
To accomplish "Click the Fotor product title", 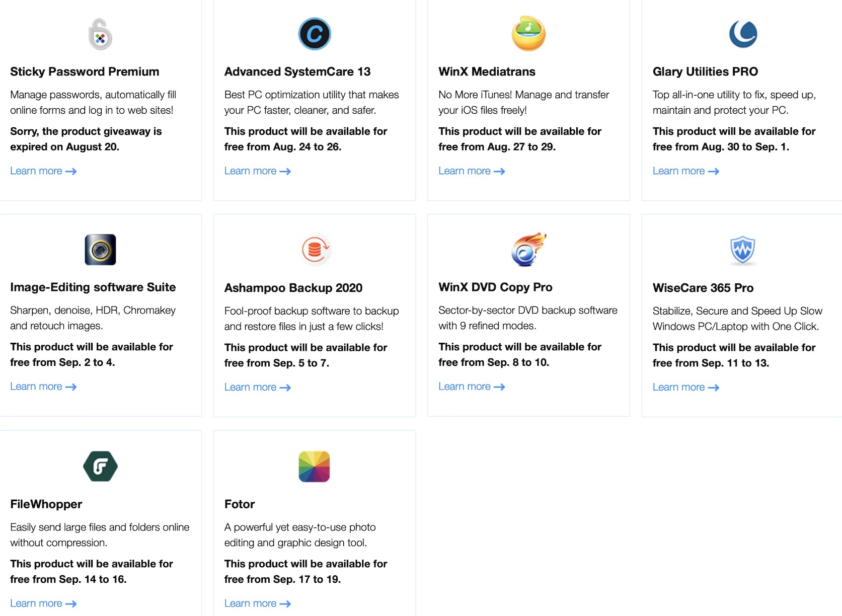I will 240,504.
